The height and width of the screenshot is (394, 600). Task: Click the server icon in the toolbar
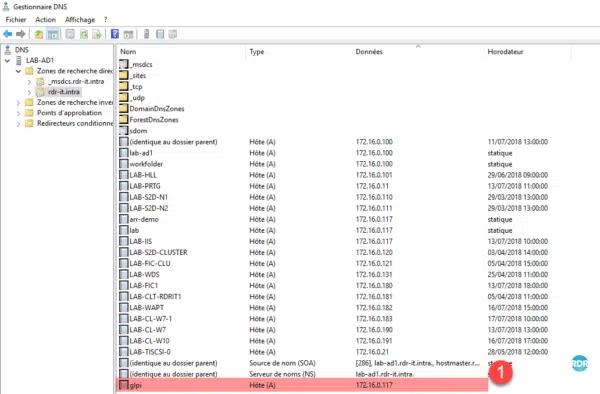[147, 34]
